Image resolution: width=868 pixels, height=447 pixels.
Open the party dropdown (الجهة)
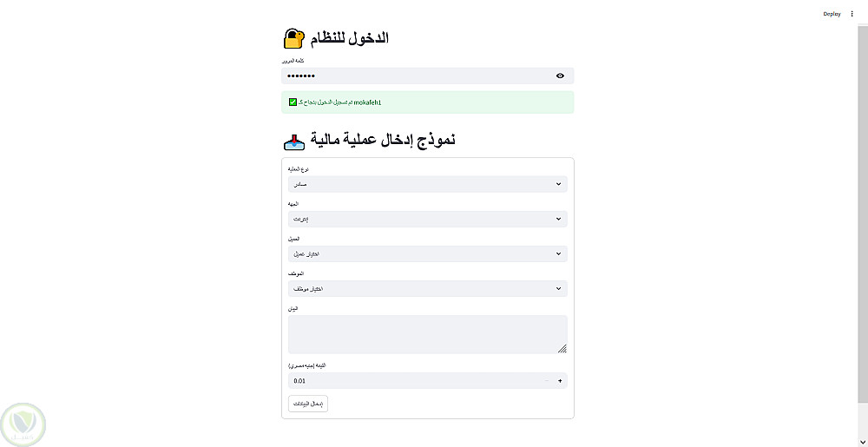tap(427, 219)
